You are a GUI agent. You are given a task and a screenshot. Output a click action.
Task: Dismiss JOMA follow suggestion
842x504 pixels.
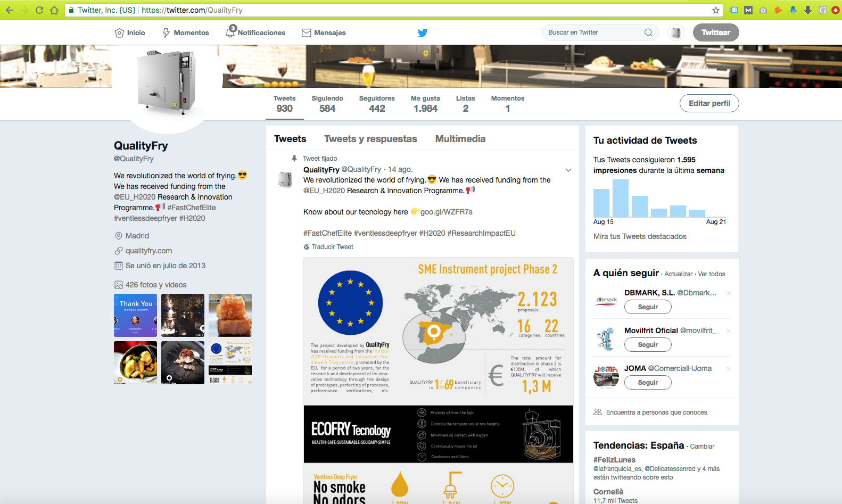pos(729,369)
